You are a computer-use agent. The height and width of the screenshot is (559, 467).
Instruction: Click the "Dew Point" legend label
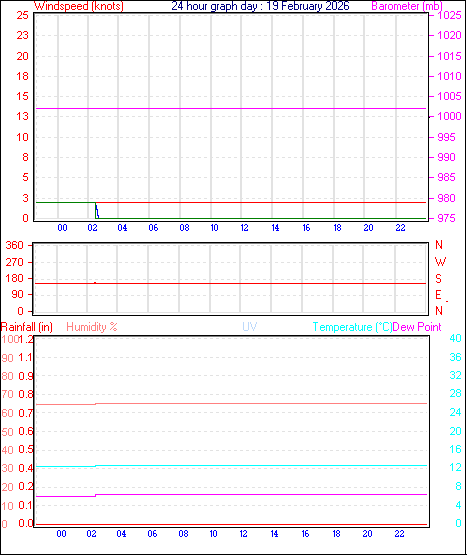pyautogui.click(x=417, y=327)
